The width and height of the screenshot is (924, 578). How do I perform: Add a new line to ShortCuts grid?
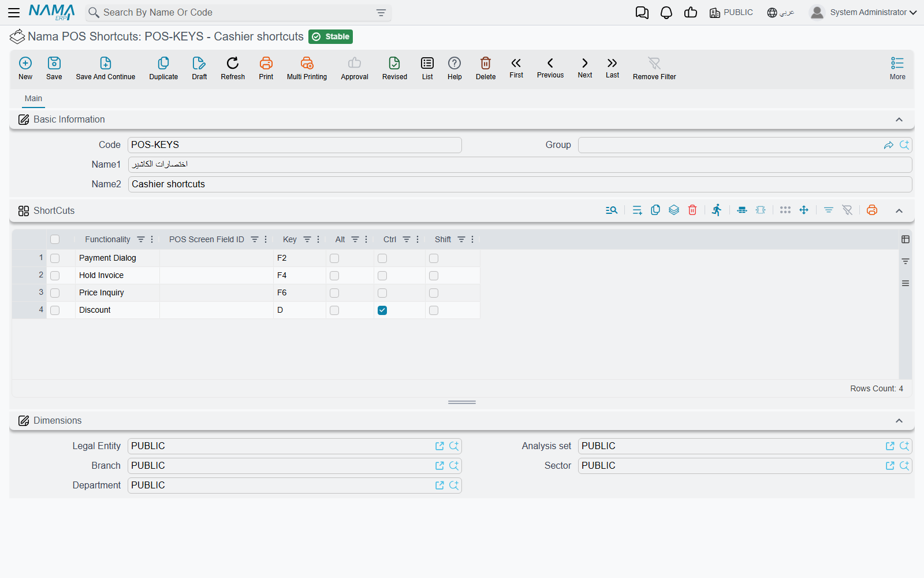click(x=637, y=210)
